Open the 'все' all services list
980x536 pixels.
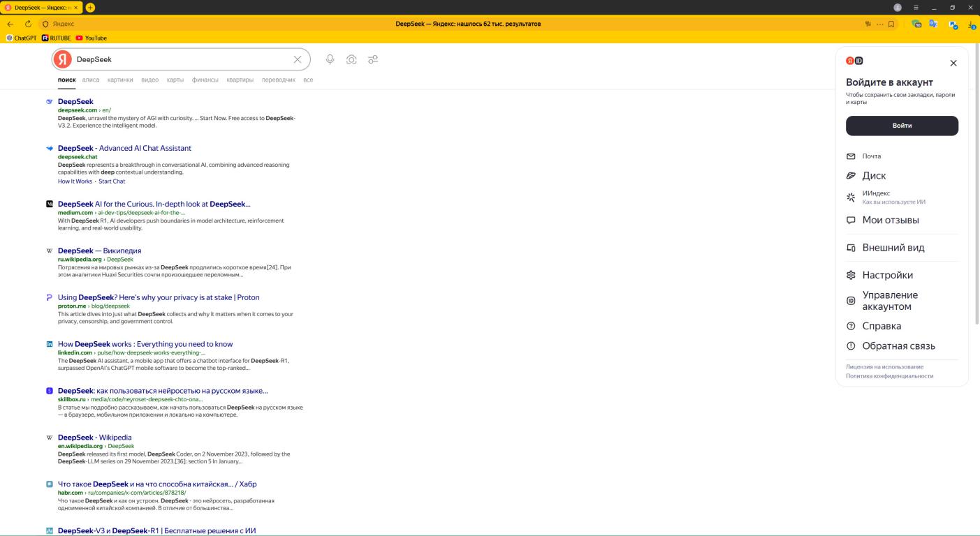tap(308, 80)
